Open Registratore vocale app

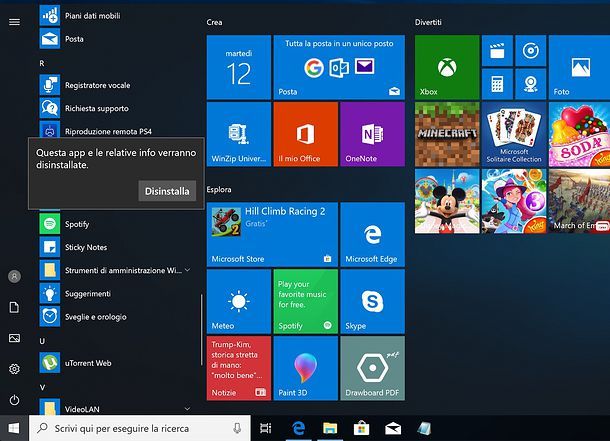(x=115, y=85)
